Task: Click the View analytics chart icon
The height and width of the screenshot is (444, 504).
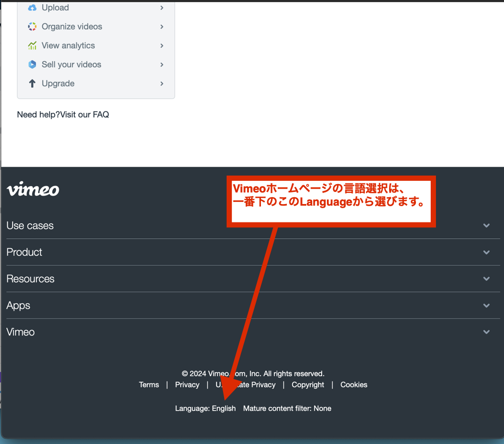Action: point(32,45)
